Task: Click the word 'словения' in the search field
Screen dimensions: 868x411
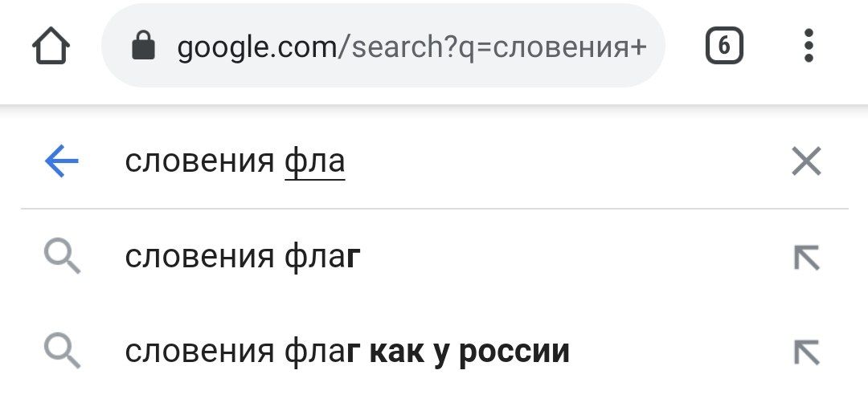Action: pyautogui.click(x=199, y=162)
